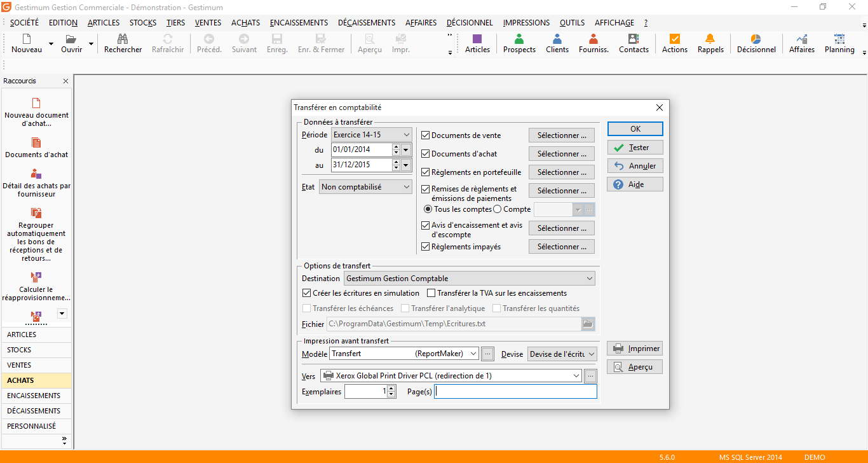Viewport: 868px width, 463px height.
Task: Click the Exemplaires number field
Action: [x=366, y=392]
